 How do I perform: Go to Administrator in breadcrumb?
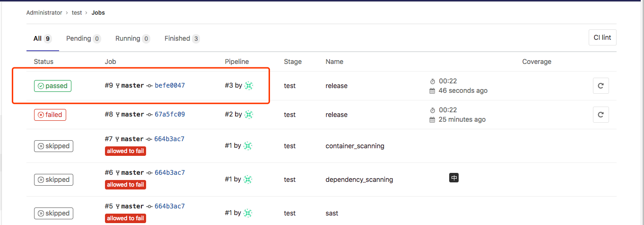(x=44, y=13)
